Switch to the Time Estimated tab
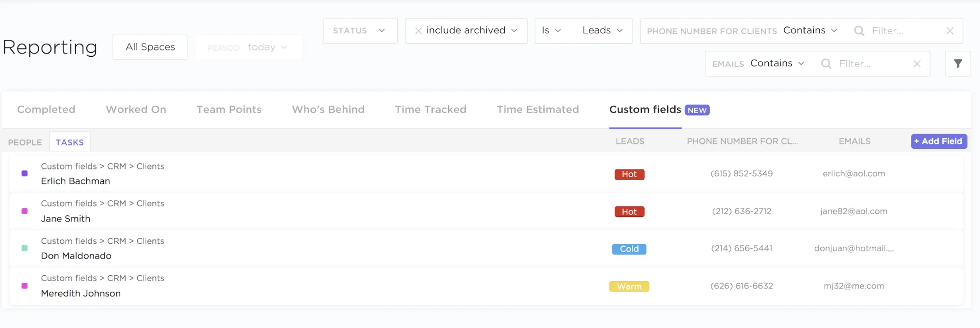The width and height of the screenshot is (980, 328). pos(538,110)
